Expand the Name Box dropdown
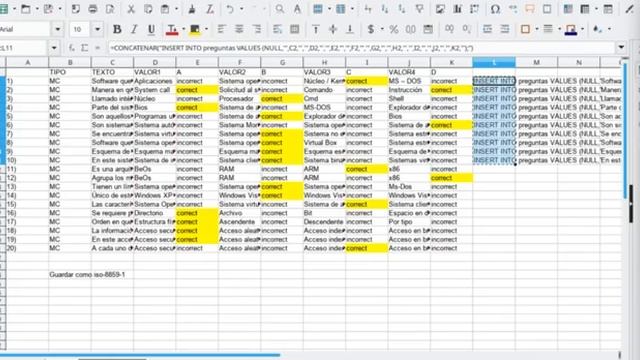640x360 pixels. pos(54,48)
